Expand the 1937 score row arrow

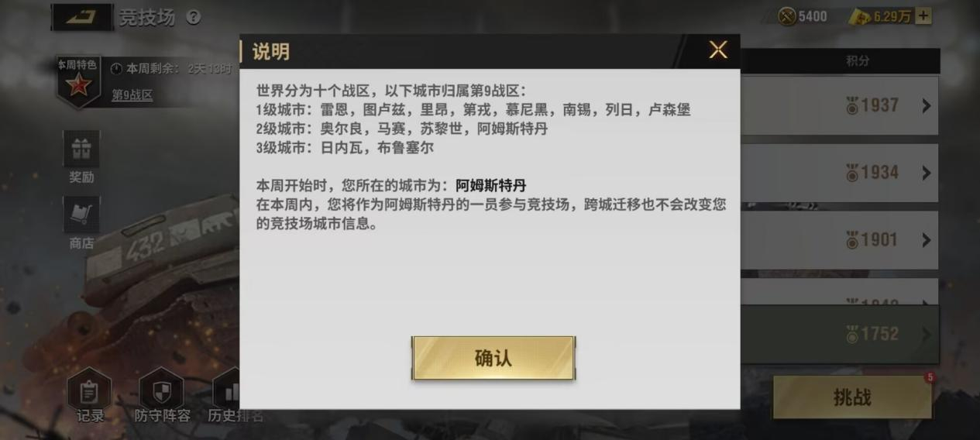coord(926,106)
